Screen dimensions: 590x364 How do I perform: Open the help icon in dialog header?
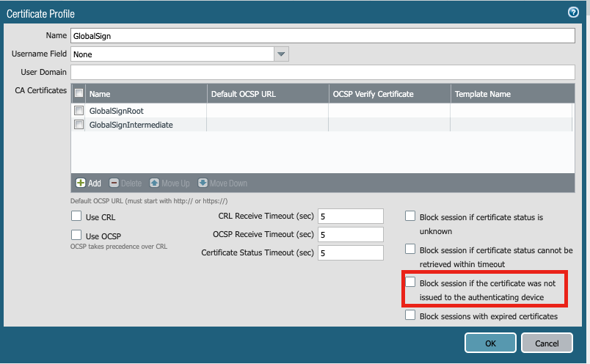click(x=573, y=12)
